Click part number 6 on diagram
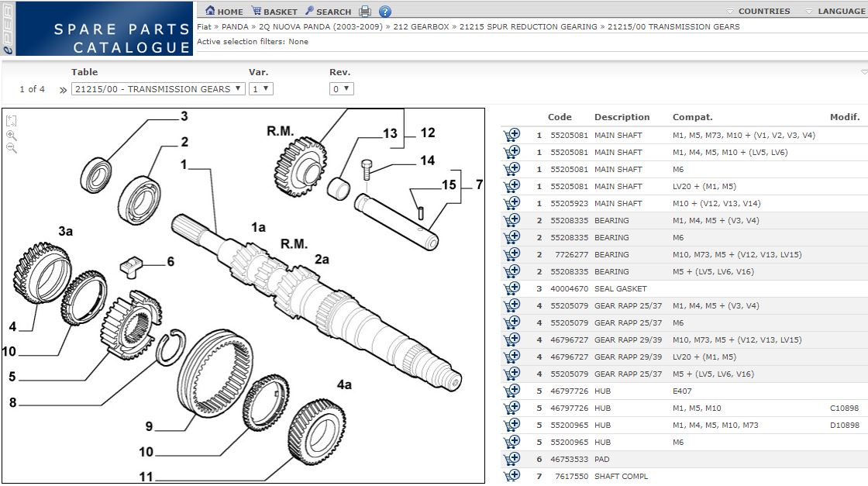This screenshot has height=486, width=868. [x=170, y=261]
